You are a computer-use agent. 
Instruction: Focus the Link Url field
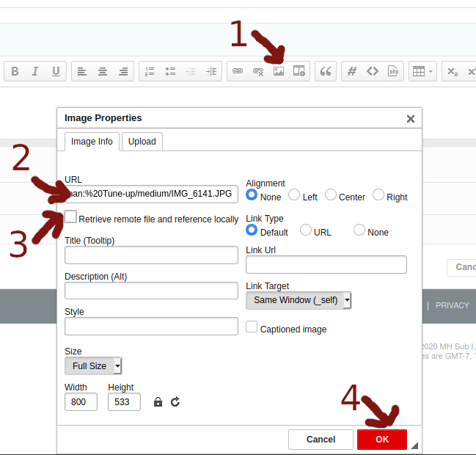tap(326, 264)
